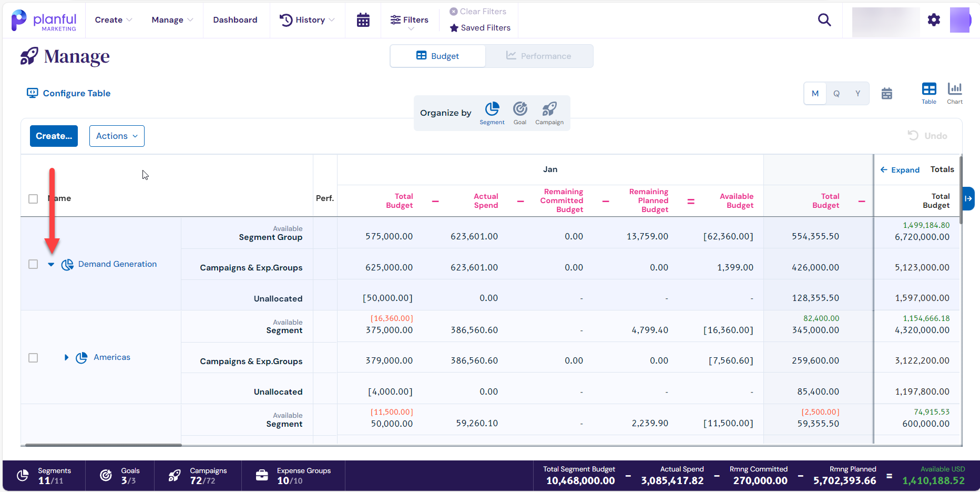Open the Dashboard menu item
This screenshot has height=492, width=980.
[235, 20]
